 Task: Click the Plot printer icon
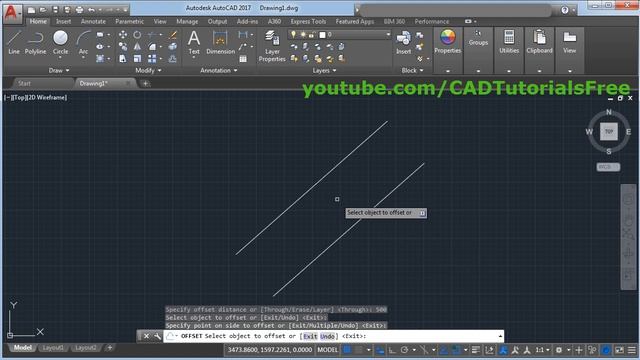(80, 9)
